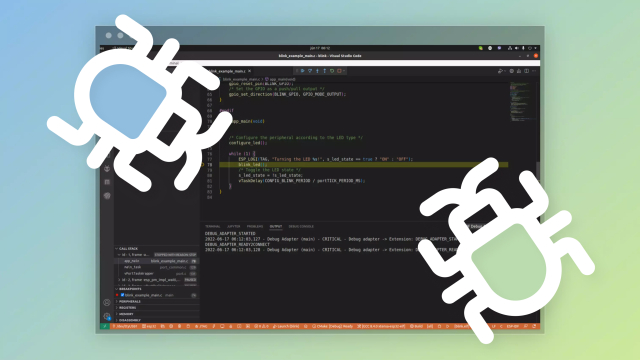Switch to the Debug Console tab

tap(301, 227)
